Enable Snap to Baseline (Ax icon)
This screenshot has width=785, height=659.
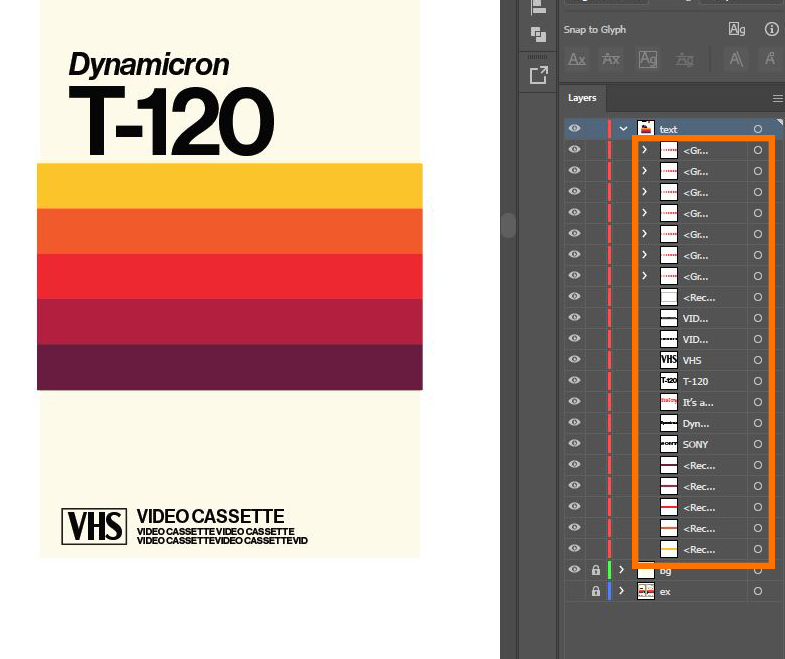tap(577, 60)
